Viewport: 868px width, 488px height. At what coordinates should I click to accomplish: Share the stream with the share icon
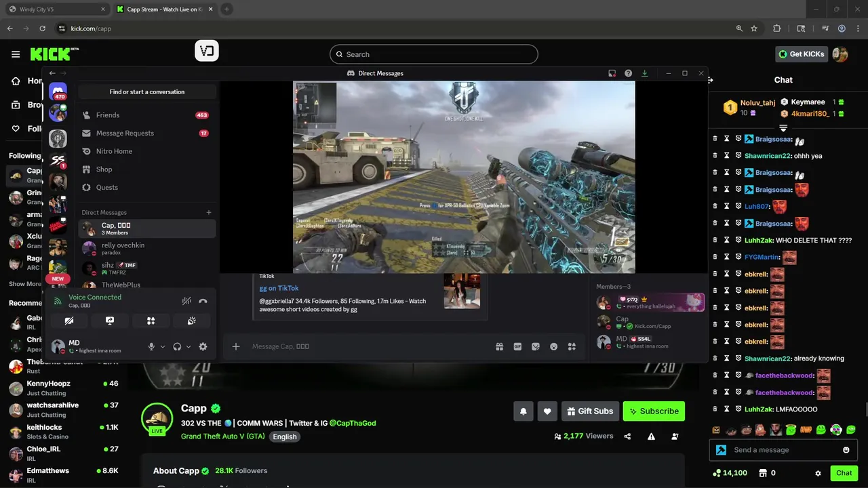point(627,436)
